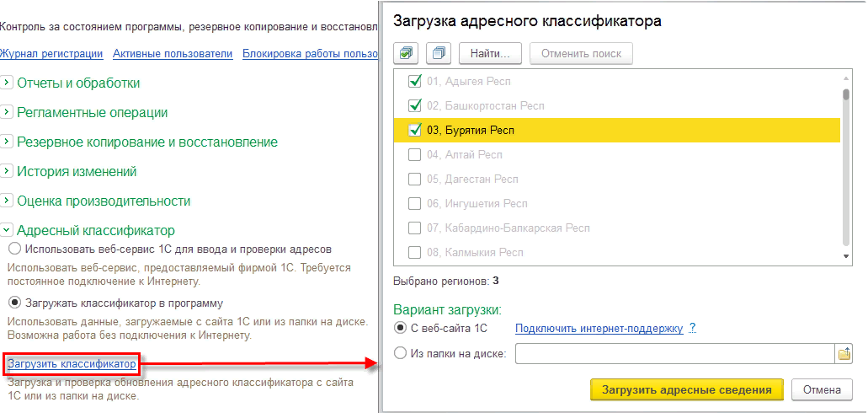Click the disk folder path input field

pos(674,354)
